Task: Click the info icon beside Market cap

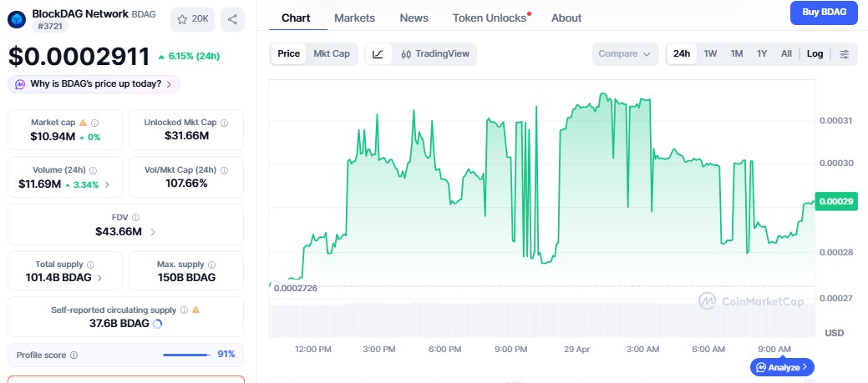Action: (x=94, y=123)
